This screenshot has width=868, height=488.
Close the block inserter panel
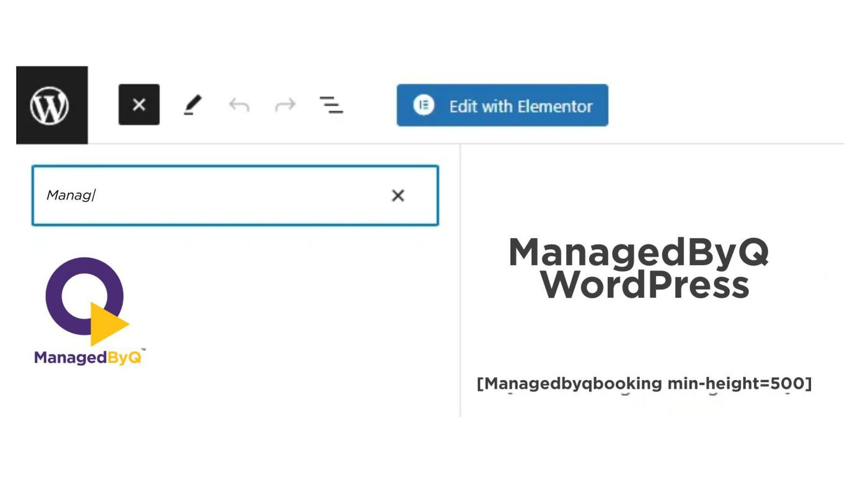pyautogui.click(x=139, y=105)
